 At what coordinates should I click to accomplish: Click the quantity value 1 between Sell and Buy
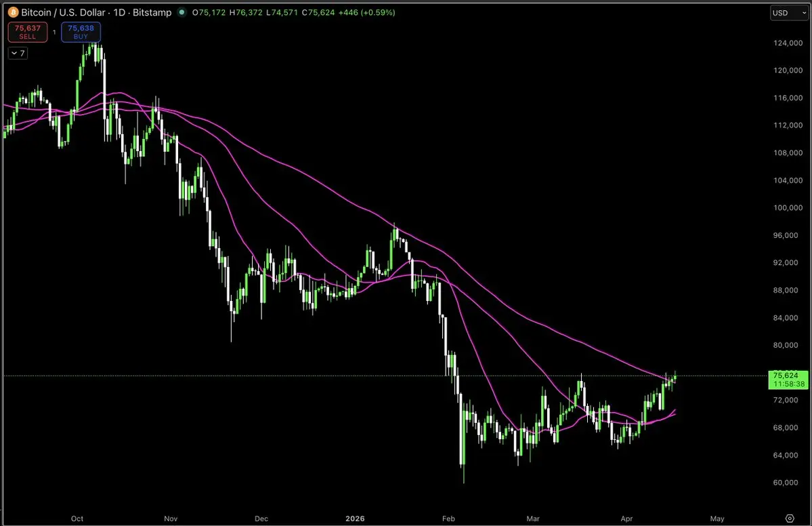click(x=54, y=32)
